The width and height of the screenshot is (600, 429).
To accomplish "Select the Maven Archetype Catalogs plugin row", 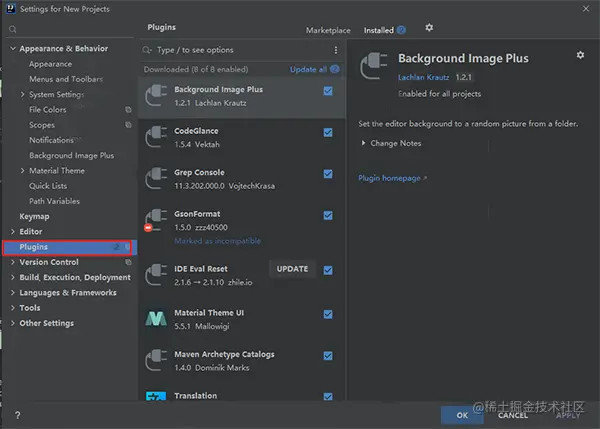I will (x=242, y=361).
